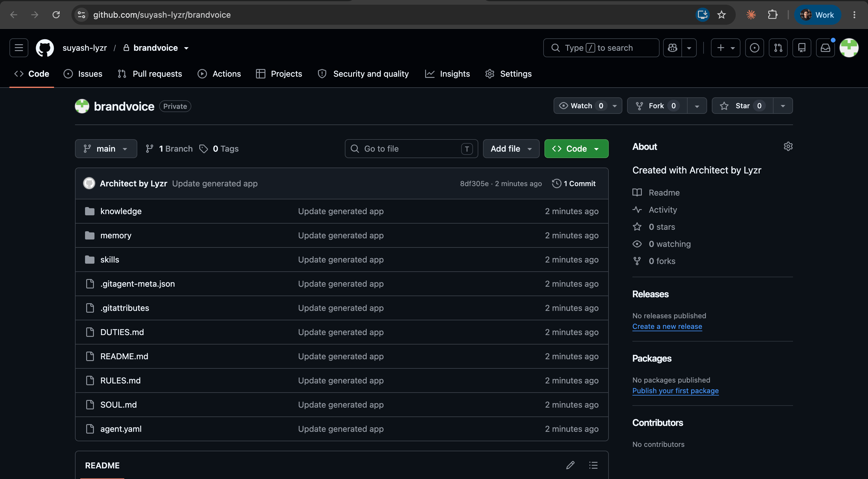Image resolution: width=868 pixels, height=479 pixels.
Task: Open suyash-lyzr owner link in breadcrumb
Action: click(84, 48)
